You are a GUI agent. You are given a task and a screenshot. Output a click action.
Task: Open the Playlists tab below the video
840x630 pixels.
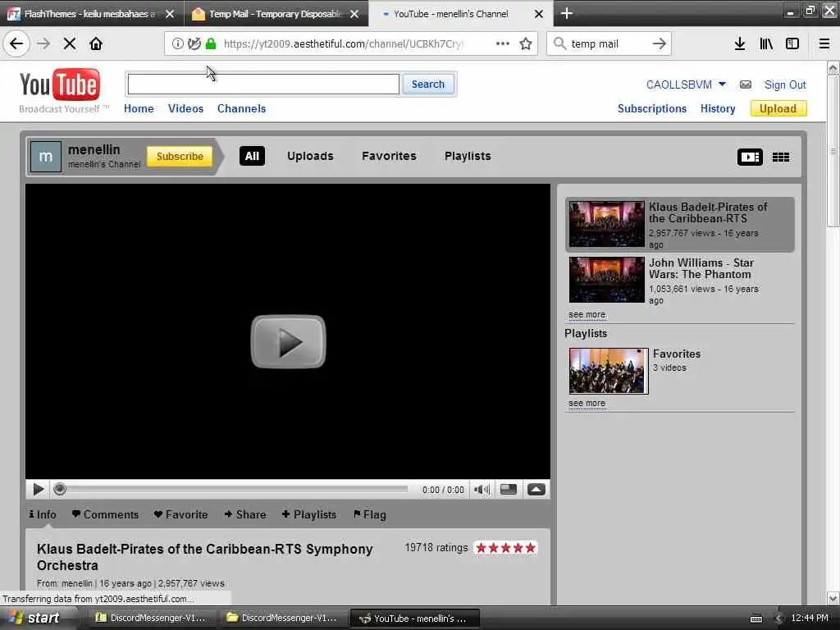[309, 514]
